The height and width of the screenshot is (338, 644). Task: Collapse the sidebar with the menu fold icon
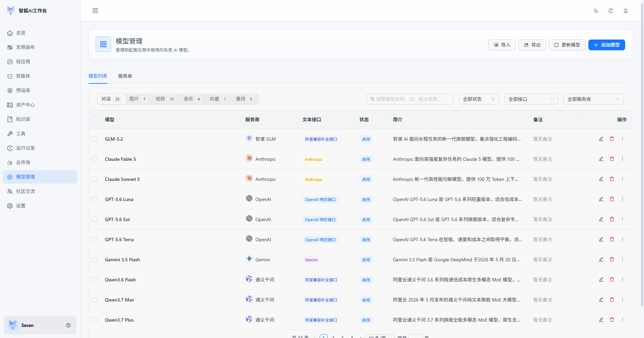coord(95,11)
